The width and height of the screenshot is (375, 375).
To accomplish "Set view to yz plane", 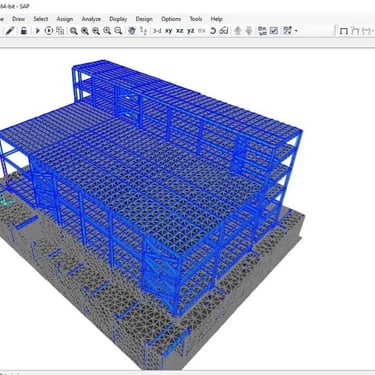I will coord(191,31).
